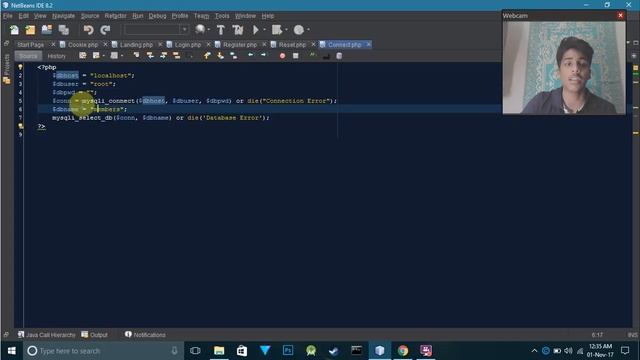The height and width of the screenshot is (360, 640).
Task: Click the Previous Bookmark icon
Action: coord(207,56)
